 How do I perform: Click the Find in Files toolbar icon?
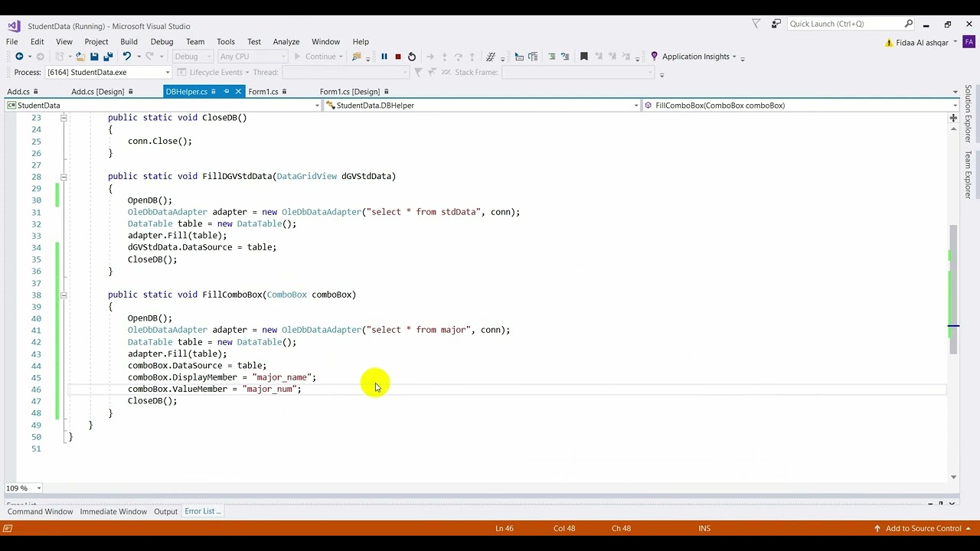[356, 57]
